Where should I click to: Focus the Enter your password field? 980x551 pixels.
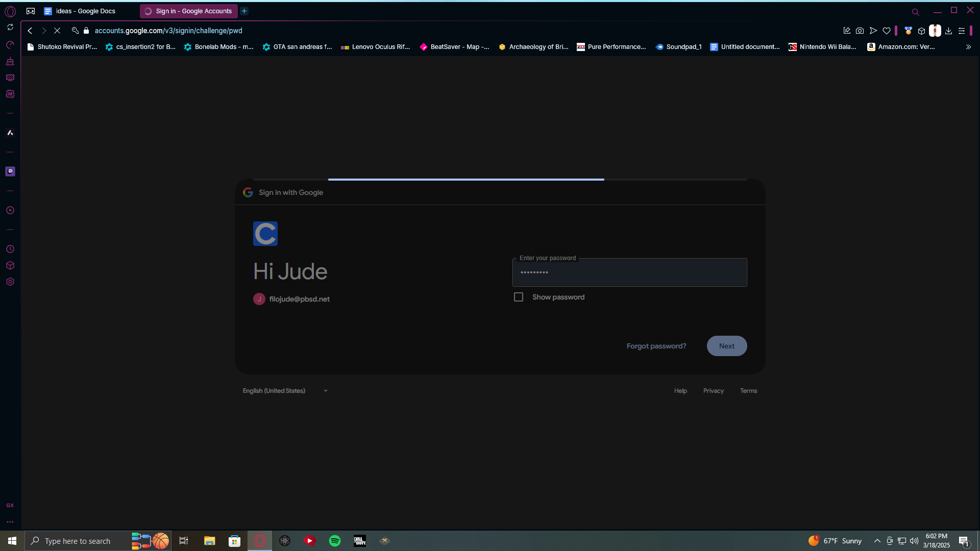pyautogui.click(x=630, y=272)
